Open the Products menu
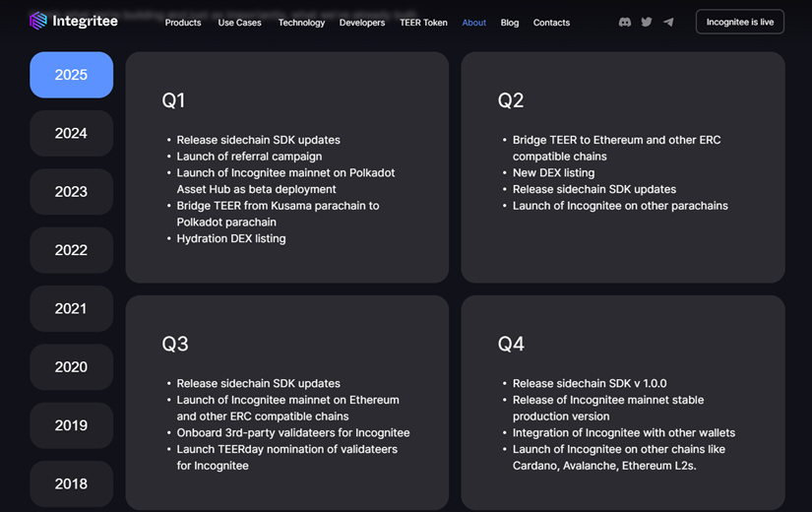This screenshot has height=512, width=812. pos(183,23)
